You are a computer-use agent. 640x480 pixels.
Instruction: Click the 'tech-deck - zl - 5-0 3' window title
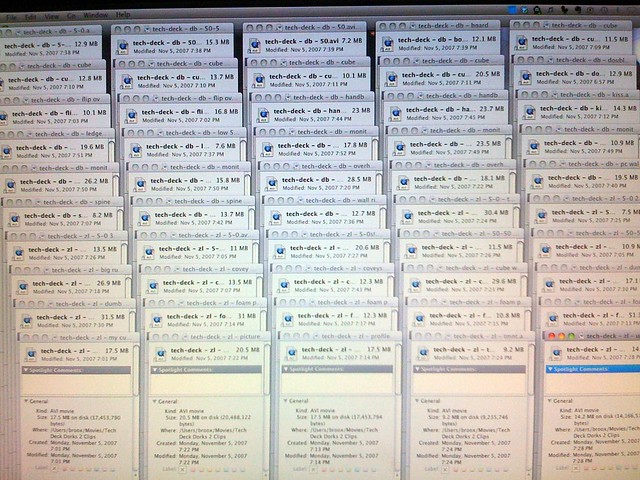pyautogui.click(x=80, y=236)
